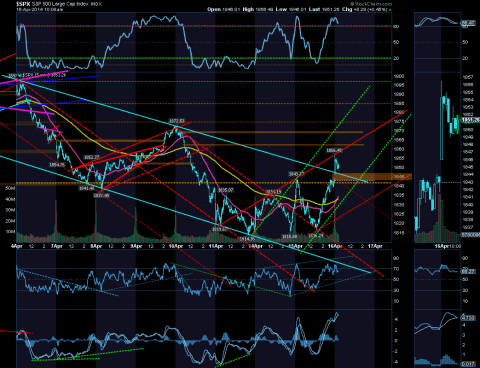The width and height of the screenshot is (480, 368).
Task: Click the '20M' volume axis label
Action: click(10, 221)
